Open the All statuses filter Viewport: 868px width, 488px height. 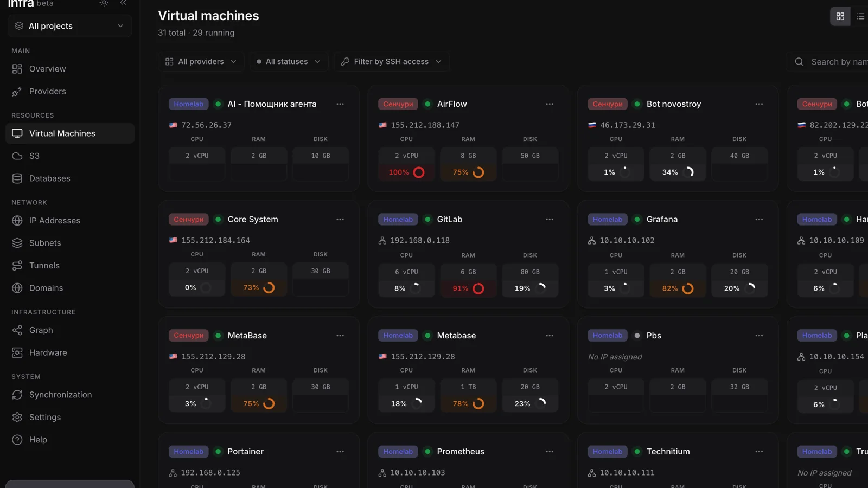(289, 62)
